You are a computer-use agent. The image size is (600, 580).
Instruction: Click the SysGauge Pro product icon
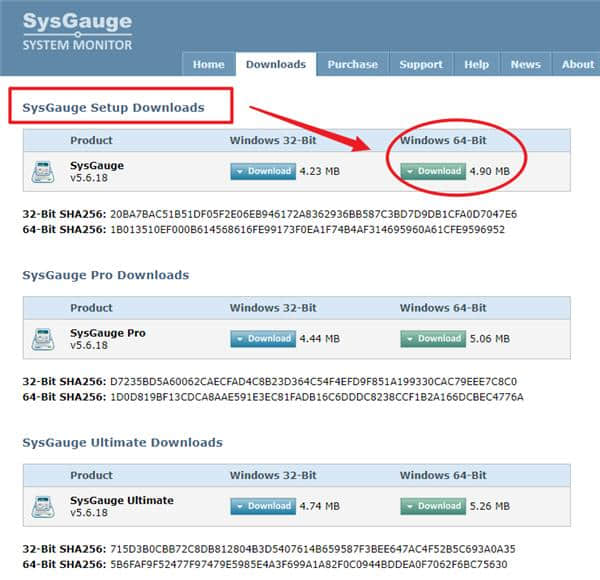pos(44,339)
